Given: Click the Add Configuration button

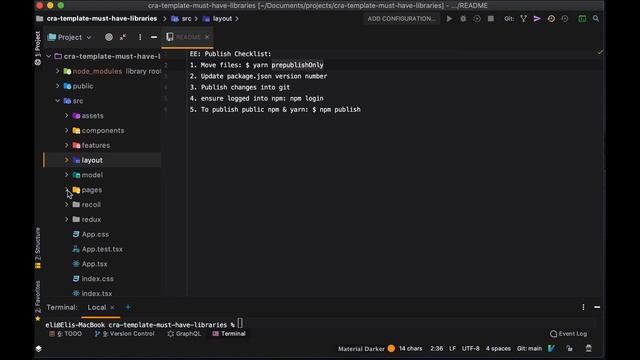Looking at the screenshot, I should click(402, 19).
